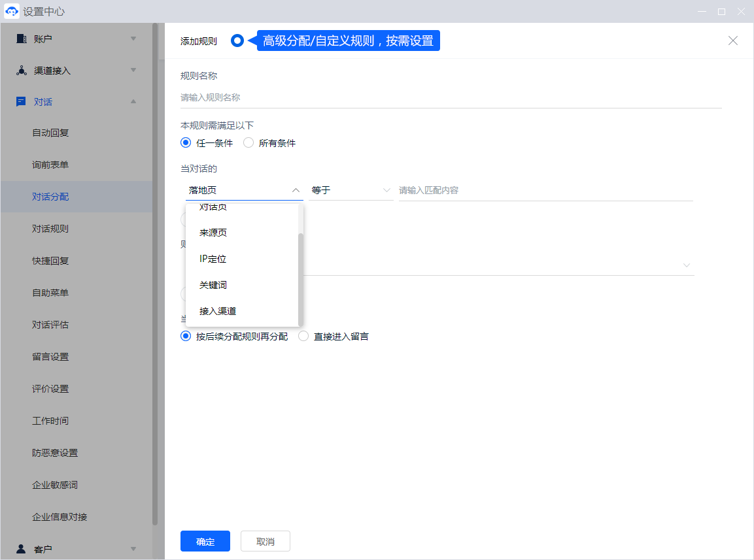The image size is (754, 560).
Task: Click the 取消 button
Action: click(266, 541)
